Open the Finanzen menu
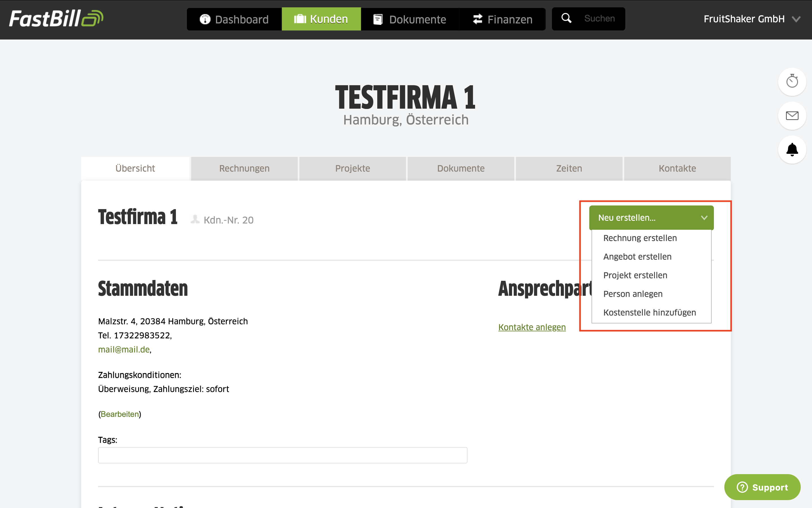The image size is (812, 508). 502,19
